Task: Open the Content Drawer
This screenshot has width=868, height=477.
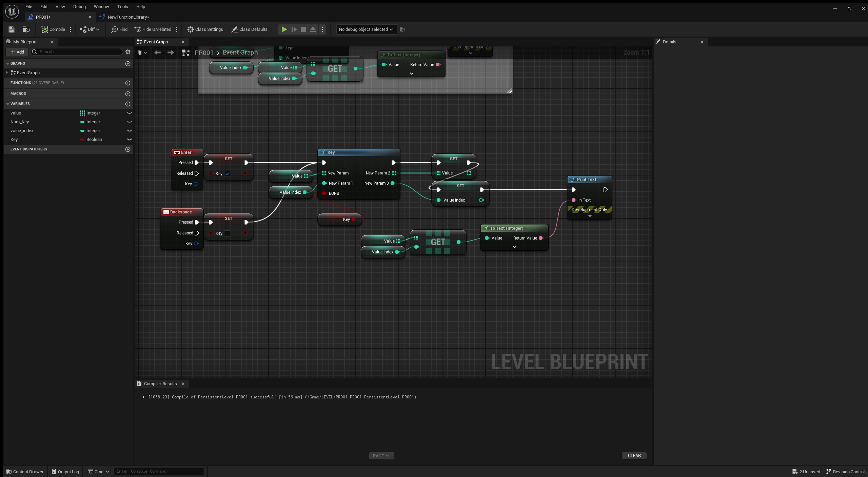Action: point(25,472)
